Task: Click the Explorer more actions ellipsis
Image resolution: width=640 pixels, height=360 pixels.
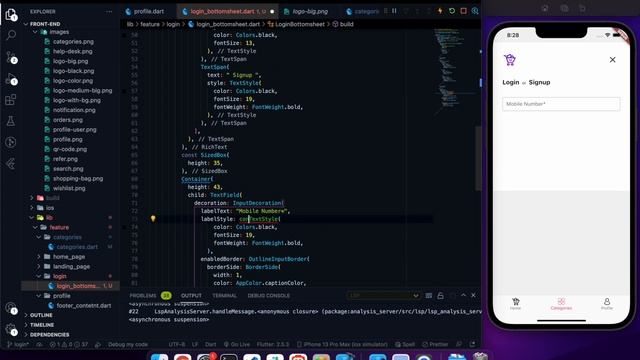Action: (109, 12)
